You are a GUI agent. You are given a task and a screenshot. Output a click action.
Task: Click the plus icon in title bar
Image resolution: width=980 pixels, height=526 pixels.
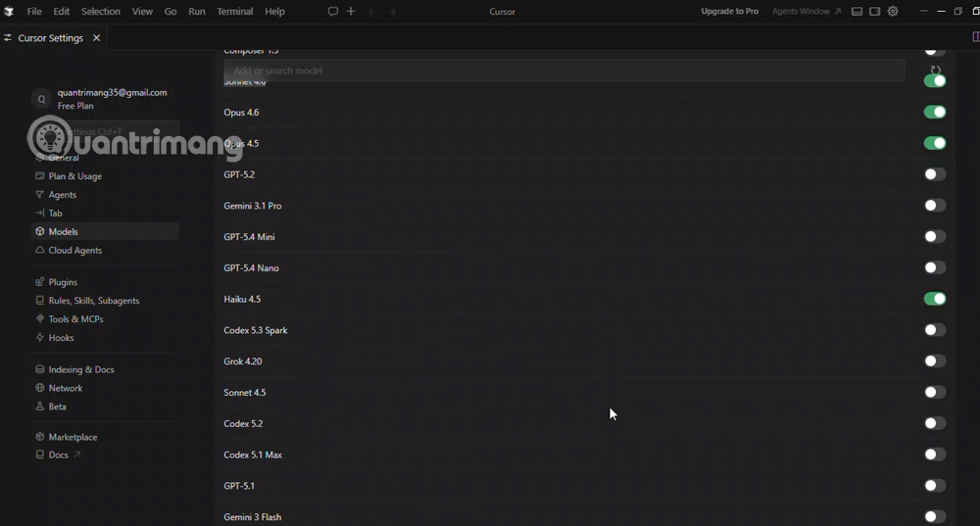pos(351,12)
